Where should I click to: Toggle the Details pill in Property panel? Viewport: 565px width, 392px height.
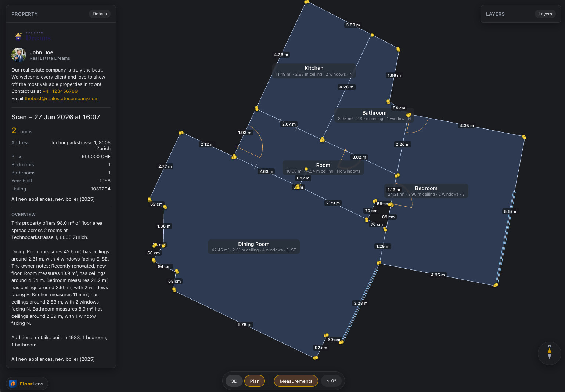click(100, 14)
